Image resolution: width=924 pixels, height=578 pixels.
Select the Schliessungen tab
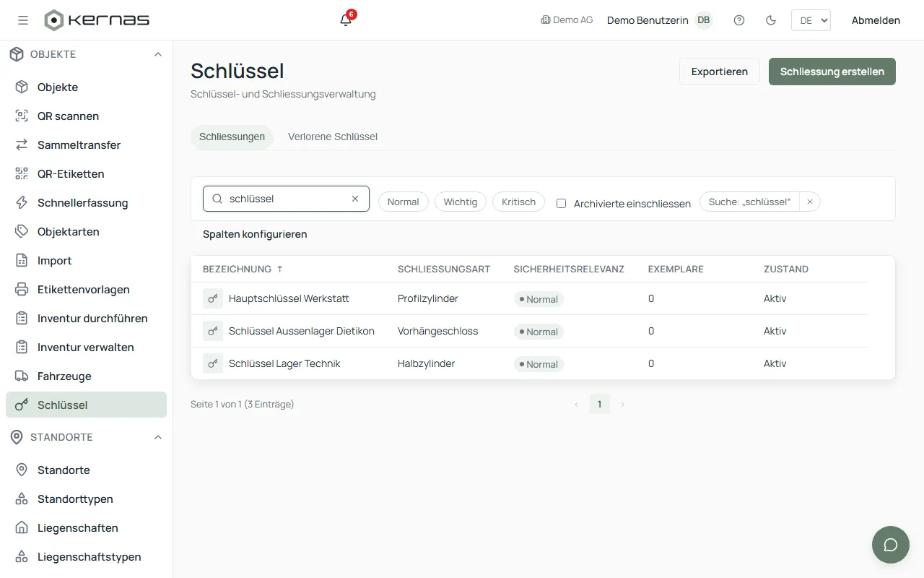232,137
